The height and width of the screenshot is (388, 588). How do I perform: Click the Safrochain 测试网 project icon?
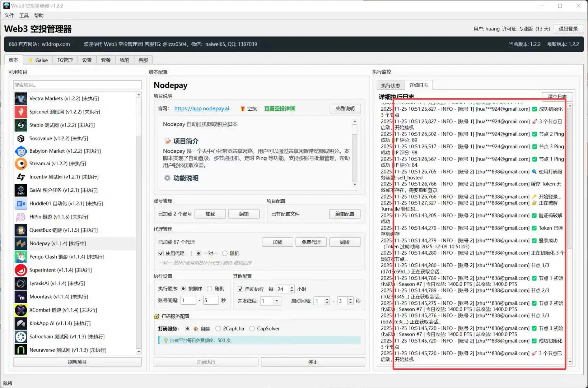(21, 336)
